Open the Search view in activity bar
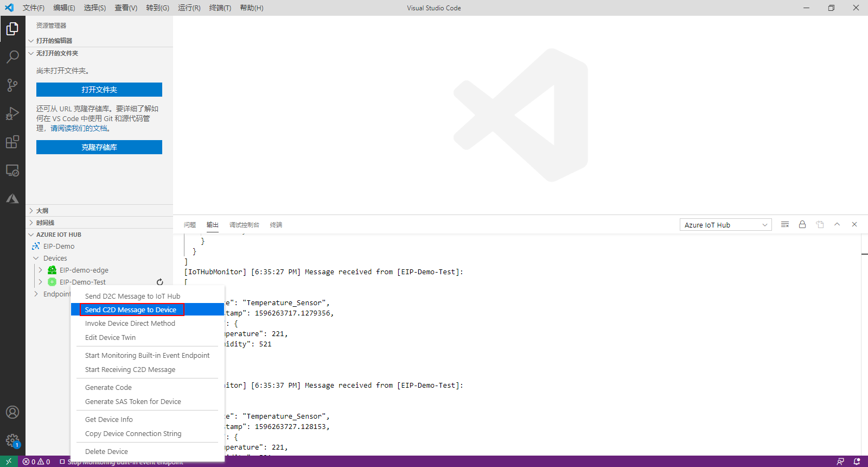Screen dimensions: 868x467 point(12,56)
